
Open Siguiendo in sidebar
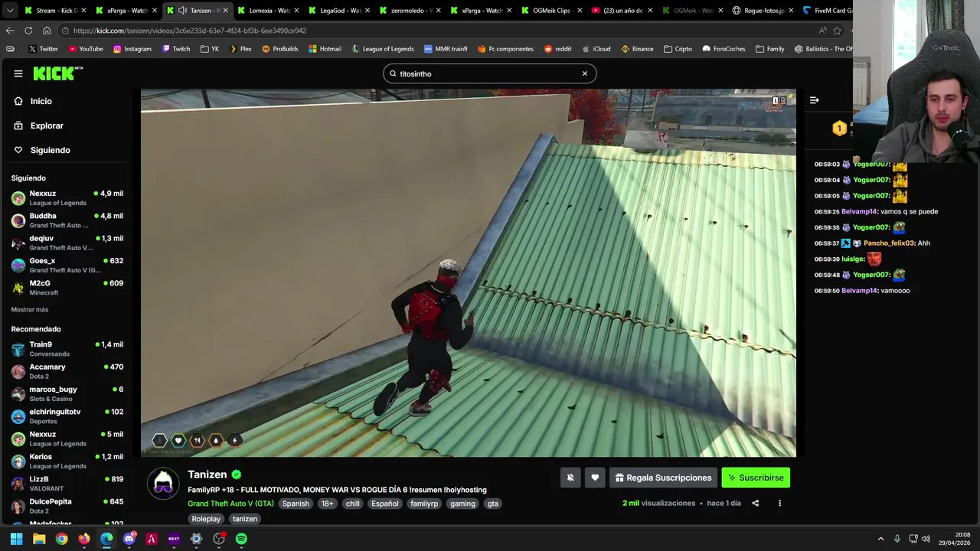coord(50,150)
